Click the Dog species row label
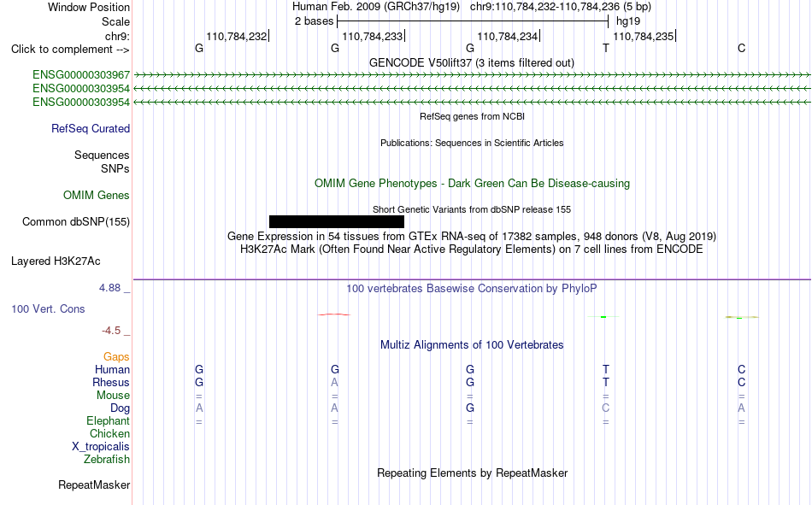This screenshot has height=505, width=812. click(120, 408)
